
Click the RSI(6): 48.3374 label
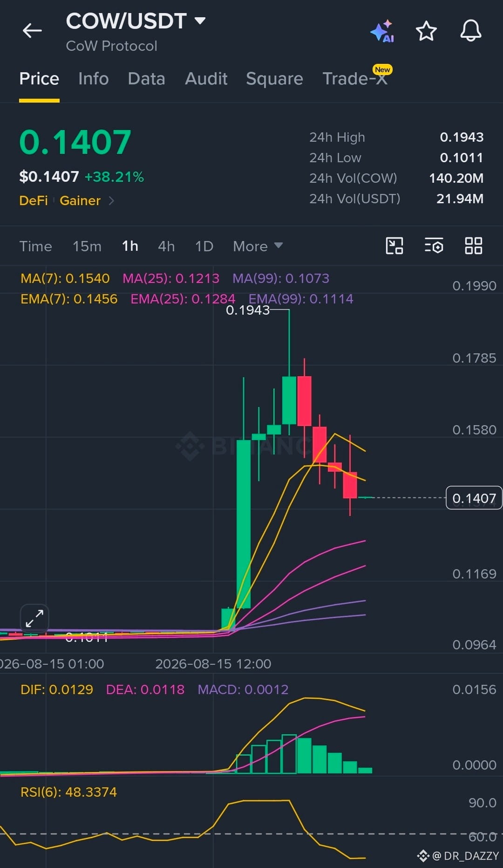point(69,792)
